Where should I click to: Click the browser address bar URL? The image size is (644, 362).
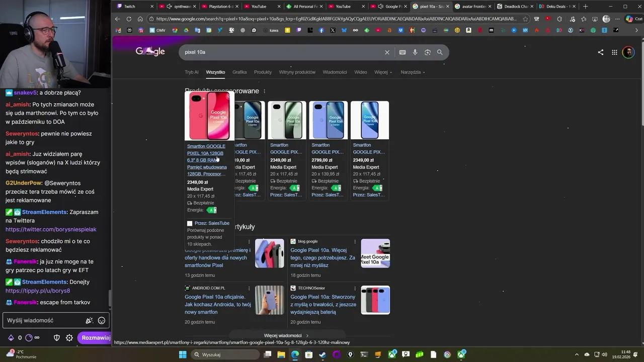pos(336,19)
